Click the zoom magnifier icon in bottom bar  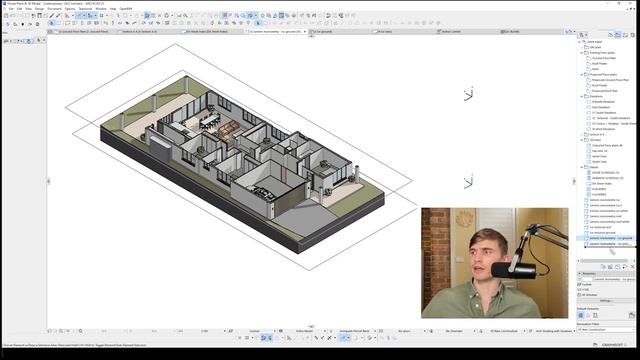click(80, 331)
